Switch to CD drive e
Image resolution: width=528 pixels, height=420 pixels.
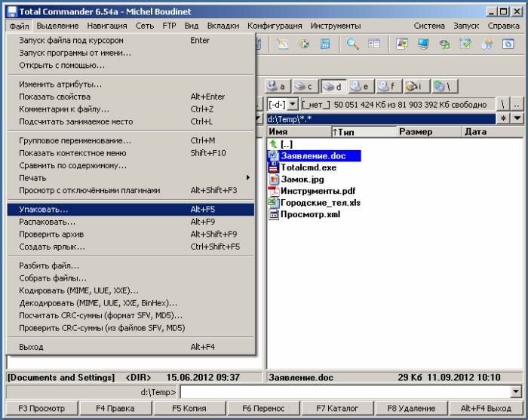[361, 87]
